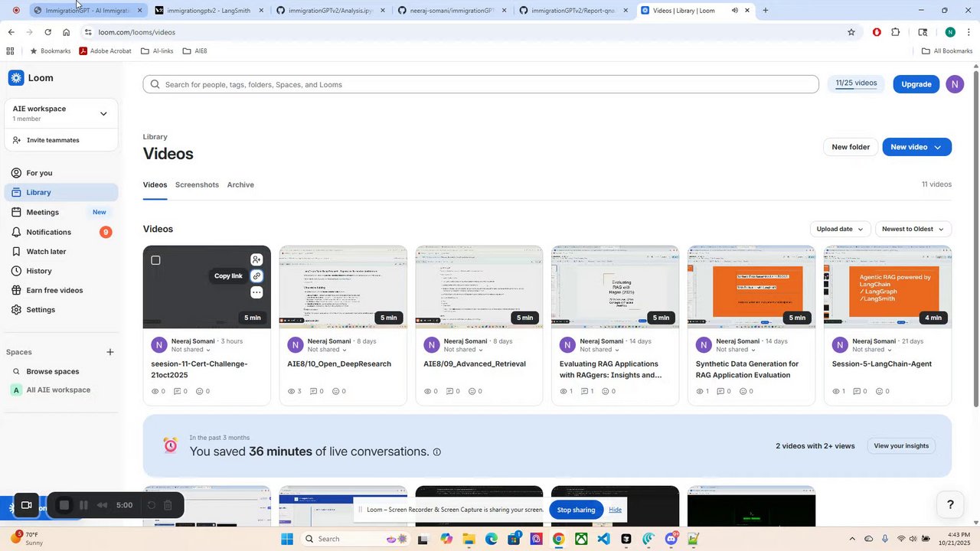
Task: Select Library in the sidebar
Action: [x=61, y=193]
